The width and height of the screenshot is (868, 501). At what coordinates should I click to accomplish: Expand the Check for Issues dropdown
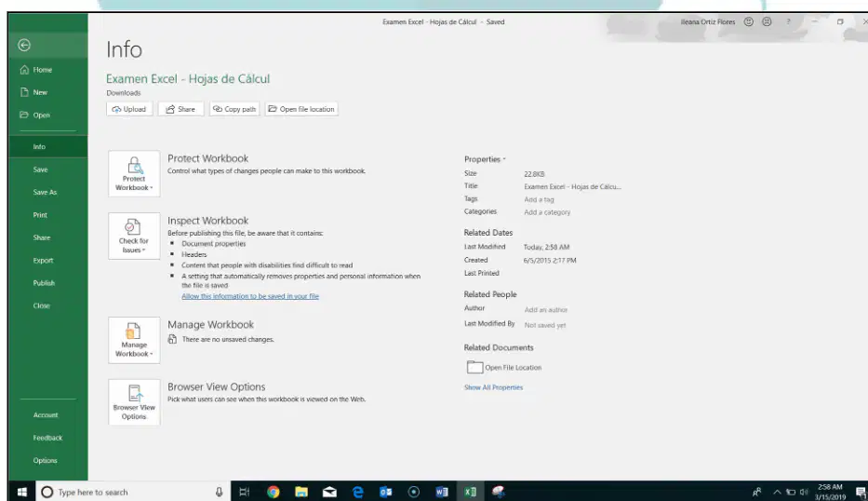pos(134,237)
